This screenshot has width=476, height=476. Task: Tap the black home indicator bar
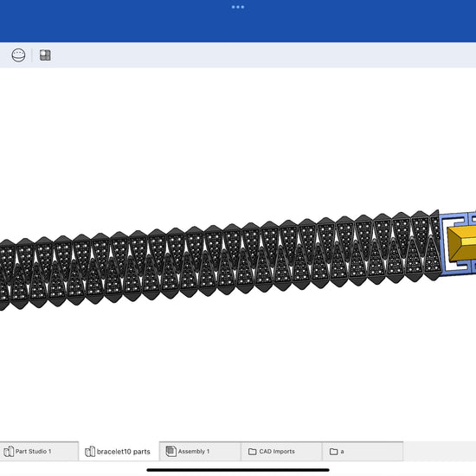click(x=238, y=470)
